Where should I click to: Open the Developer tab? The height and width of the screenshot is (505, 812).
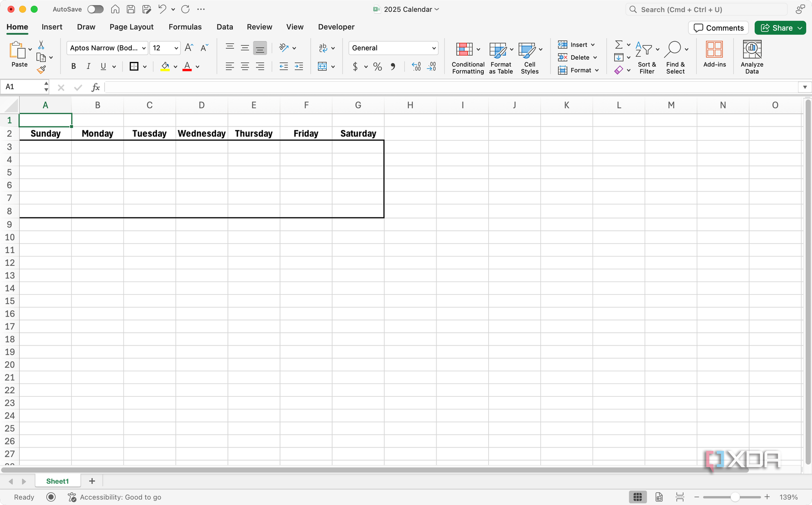point(336,27)
